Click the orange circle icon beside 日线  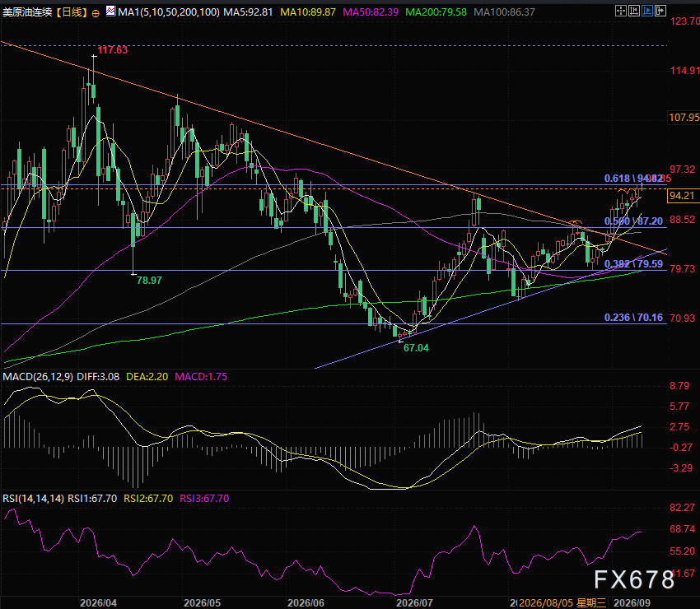point(95,13)
